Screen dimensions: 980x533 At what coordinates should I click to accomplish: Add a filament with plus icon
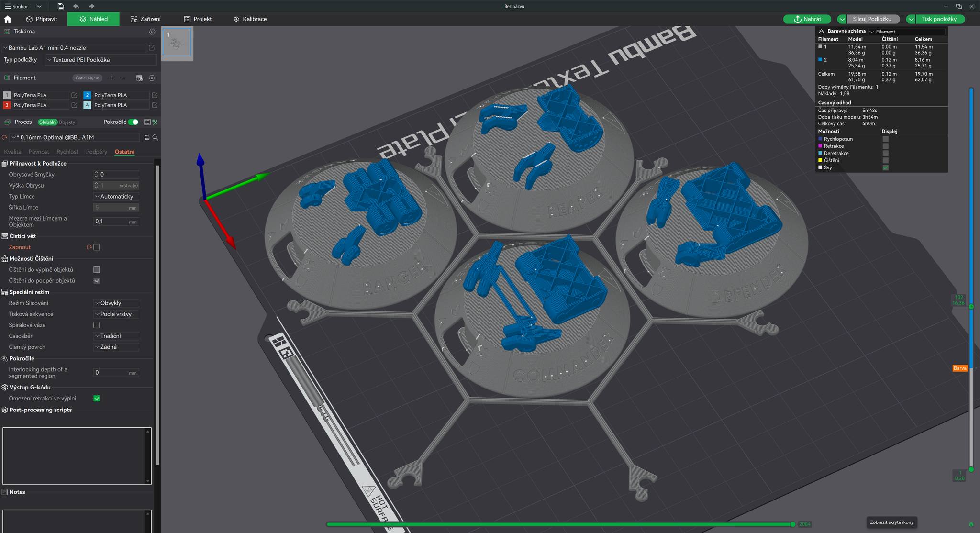pyautogui.click(x=111, y=78)
